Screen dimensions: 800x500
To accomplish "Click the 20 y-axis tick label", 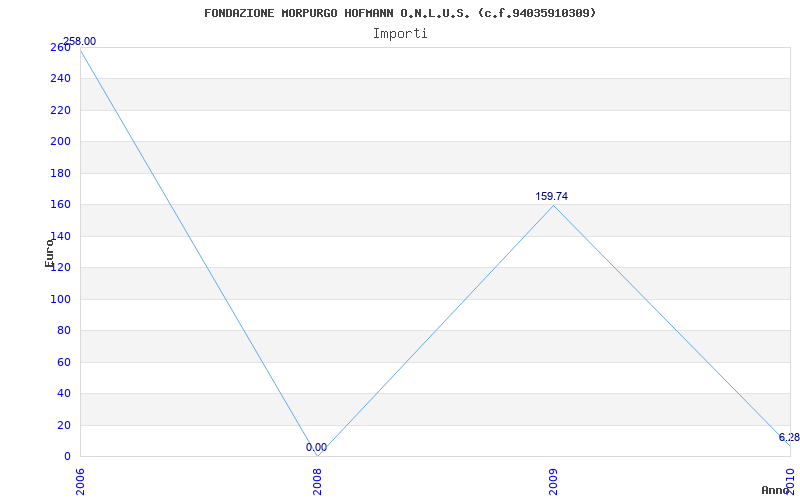I will click(63, 426).
